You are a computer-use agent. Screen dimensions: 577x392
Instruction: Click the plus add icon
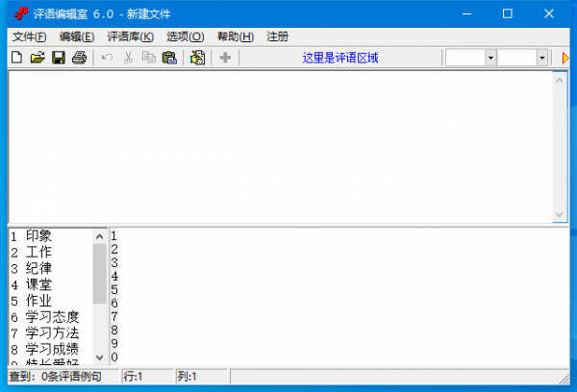tap(225, 58)
